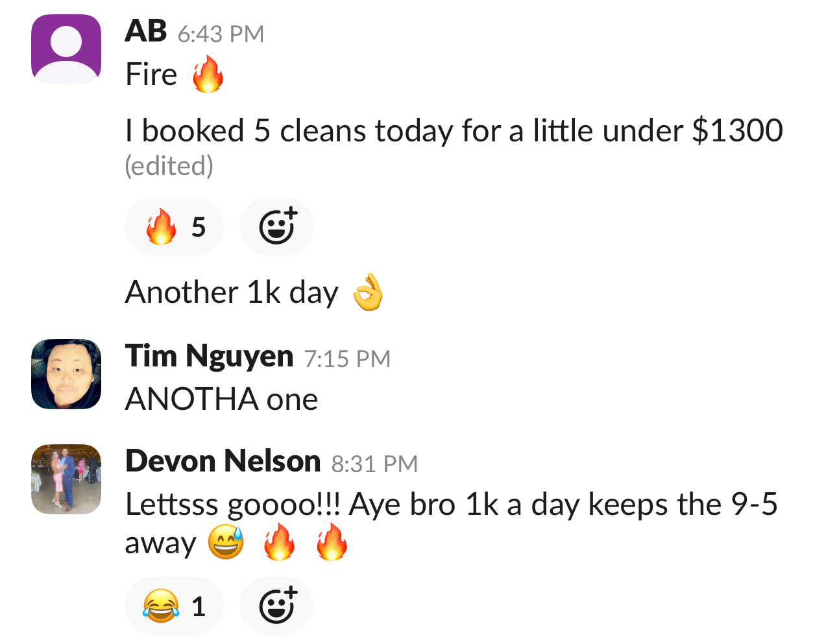Click the last fire emoji in Devon's message
Viewport: 837px width, 644px height.
tap(332, 542)
